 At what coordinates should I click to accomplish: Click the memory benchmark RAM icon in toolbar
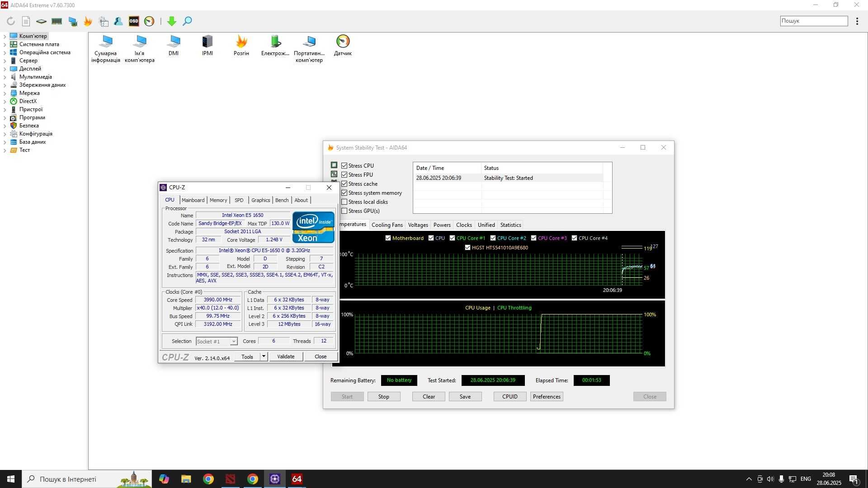57,21
